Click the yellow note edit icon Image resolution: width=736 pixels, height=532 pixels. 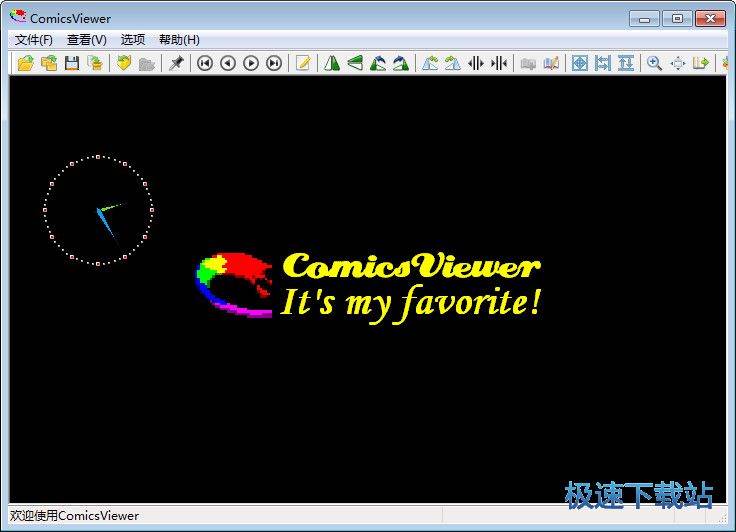pos(303,63)
